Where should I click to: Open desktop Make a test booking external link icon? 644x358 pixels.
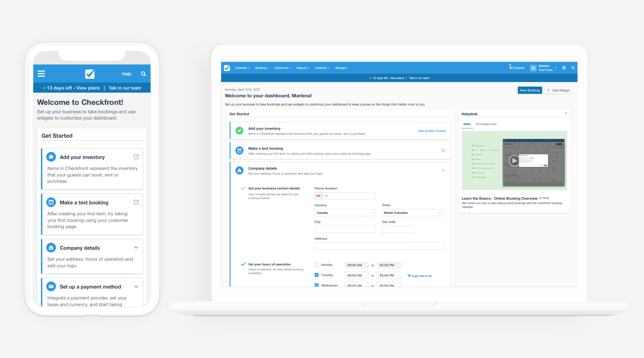[443, 151]
